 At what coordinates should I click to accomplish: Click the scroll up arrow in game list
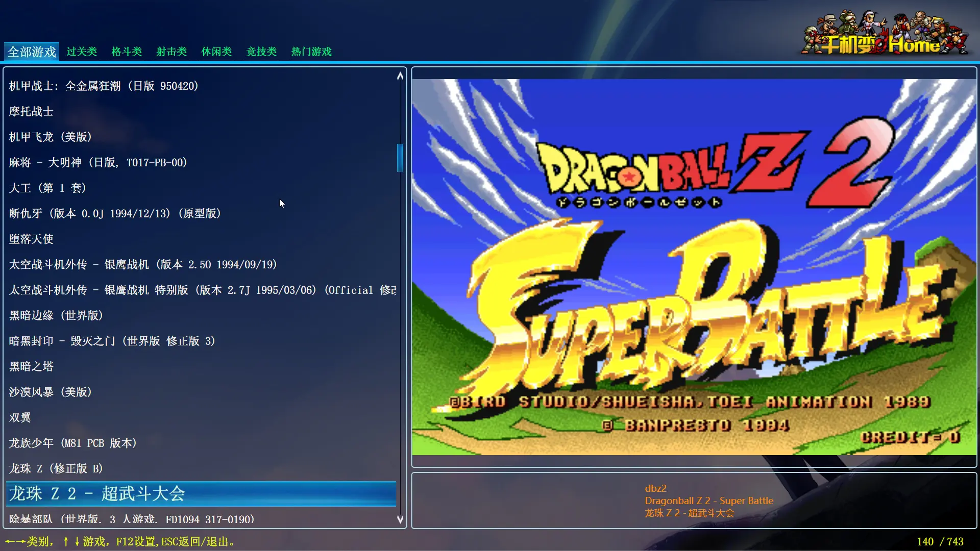pos(400,76)
